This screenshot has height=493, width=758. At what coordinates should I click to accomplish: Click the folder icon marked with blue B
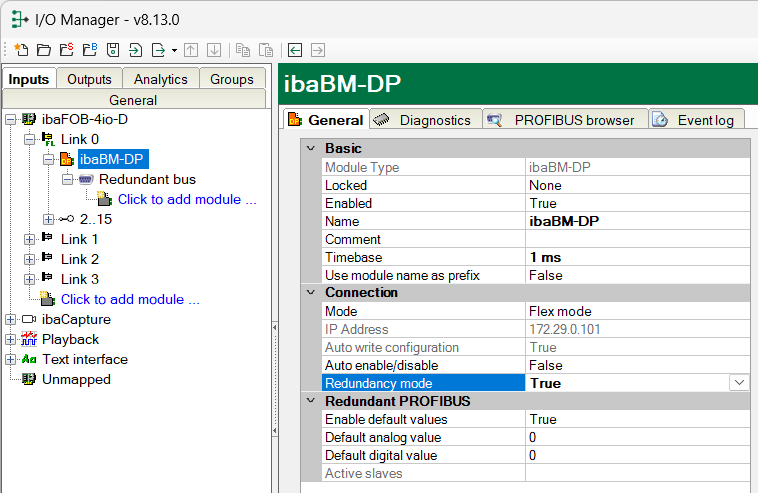click(x=90, y=50)
